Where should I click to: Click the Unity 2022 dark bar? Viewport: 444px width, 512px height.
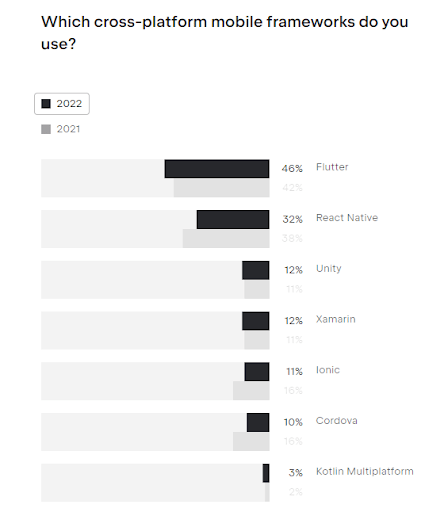tap(256, 270)
